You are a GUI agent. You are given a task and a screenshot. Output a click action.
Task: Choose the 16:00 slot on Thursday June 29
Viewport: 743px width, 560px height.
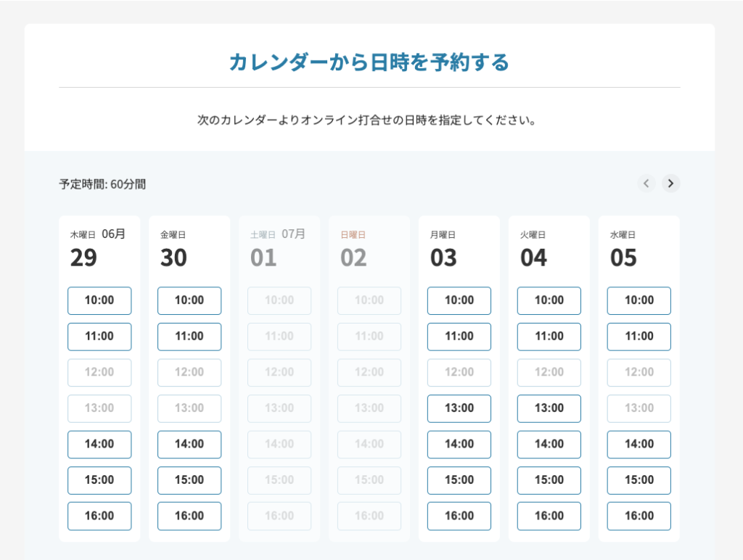pos(99,516)
